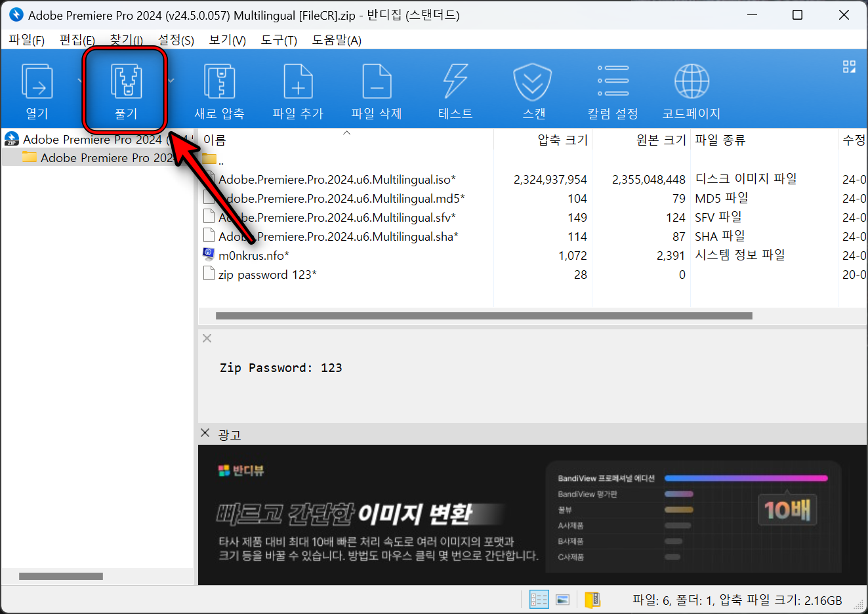Image resolution: width=868 pixels, height=614 pixels.
Task: Select Adobe.Premiere.Pro.2024.u6.Multilingual.md5 file
Action: [x=341, y=198]
